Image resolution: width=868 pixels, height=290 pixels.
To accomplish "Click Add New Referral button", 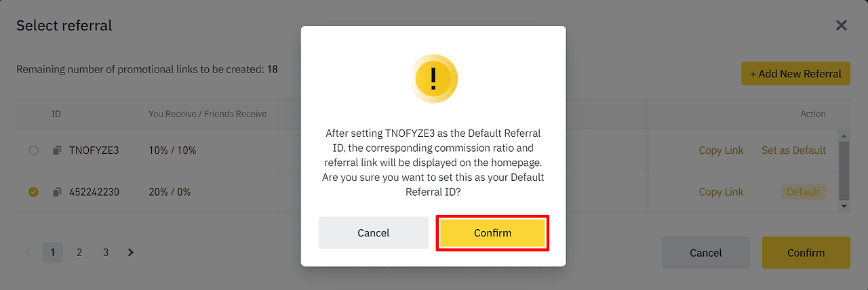I will 795,74.
